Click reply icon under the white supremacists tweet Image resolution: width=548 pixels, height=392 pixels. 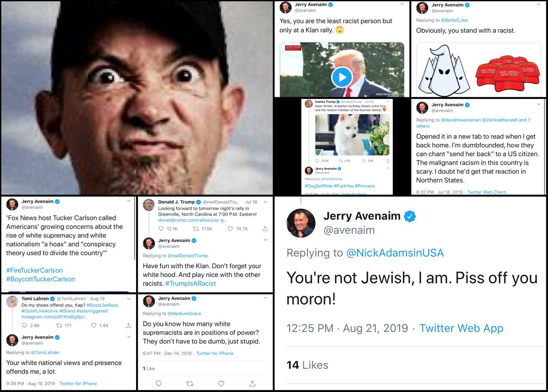(x=158, y=383)
